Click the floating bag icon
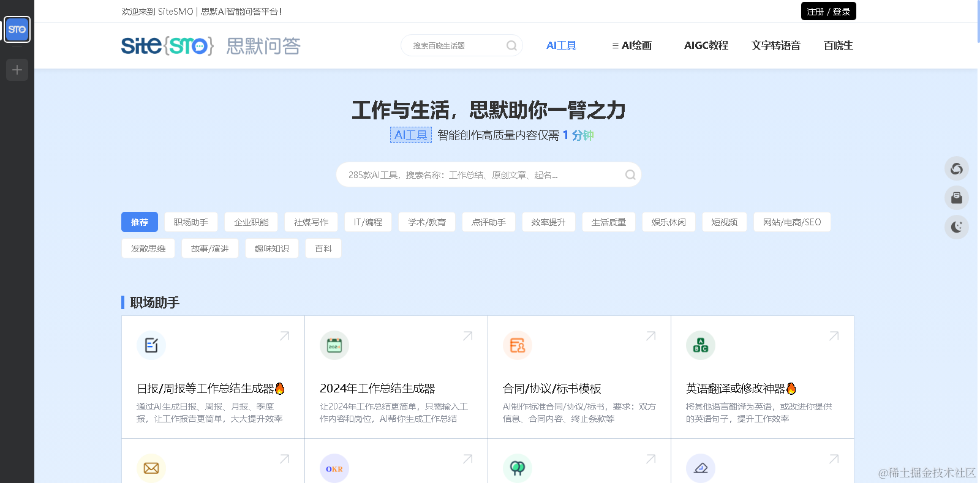Viewport: 980px width, 483px height. coord(957,198)
